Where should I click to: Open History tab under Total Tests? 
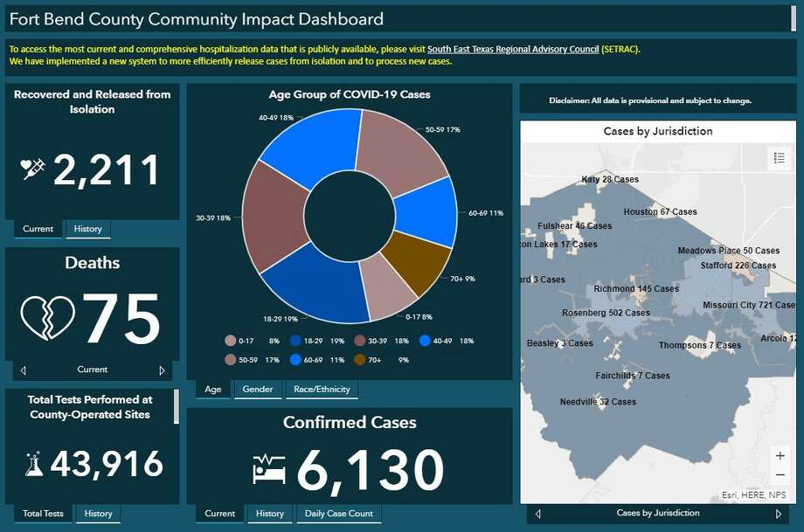(x=98, y=514)
